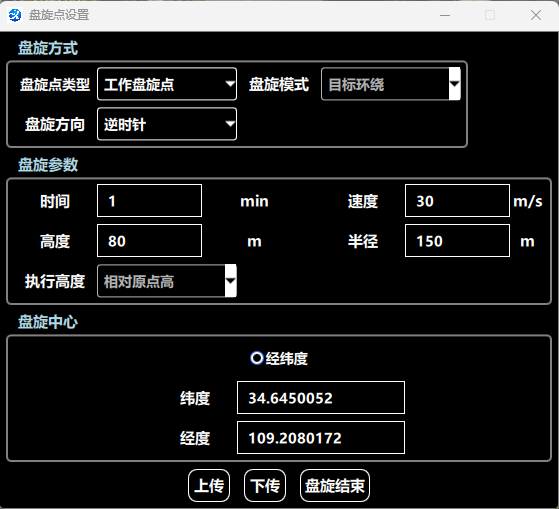Click the disabled maximize window icon
The image size is (559, 509).
click(x=490, y=15)
